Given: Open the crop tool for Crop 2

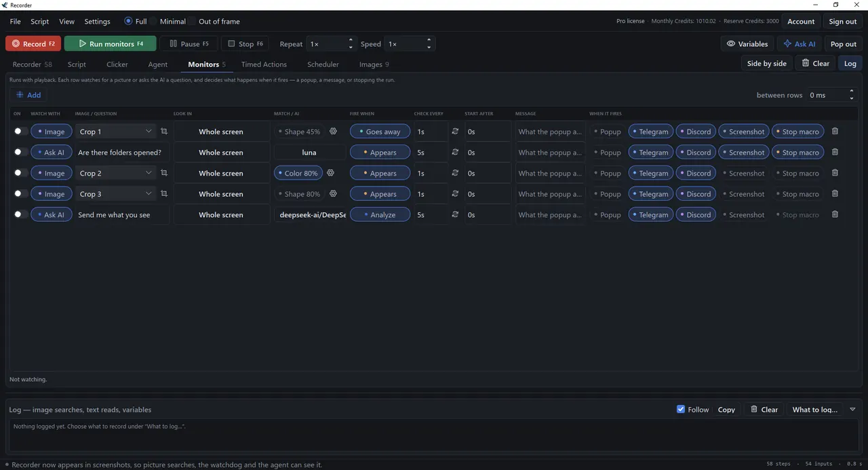Looking at the screenshot, I should click(x=164, y=173).
